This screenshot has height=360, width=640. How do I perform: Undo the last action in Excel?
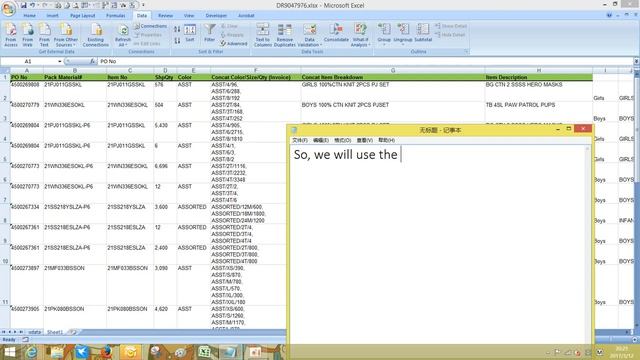32,5
